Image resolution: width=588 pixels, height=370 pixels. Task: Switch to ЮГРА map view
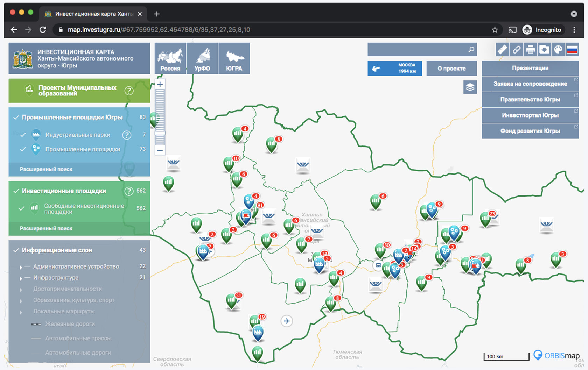coord(234,58)
